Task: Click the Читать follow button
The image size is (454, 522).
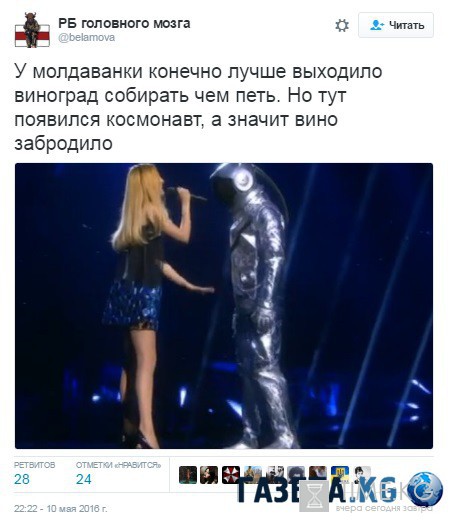Action: point(396,25)
